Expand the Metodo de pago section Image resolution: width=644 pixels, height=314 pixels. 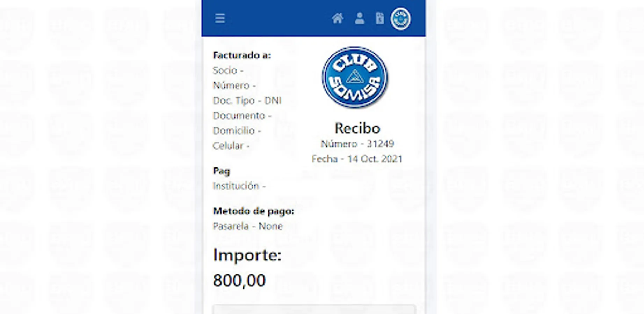tap(254, 211)
